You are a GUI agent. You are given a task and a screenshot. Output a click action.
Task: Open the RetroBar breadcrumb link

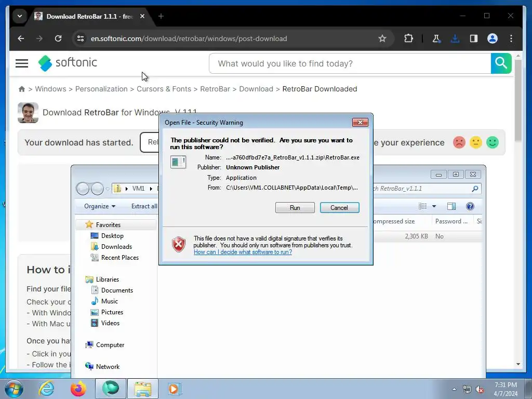click(x=215, y=89)
